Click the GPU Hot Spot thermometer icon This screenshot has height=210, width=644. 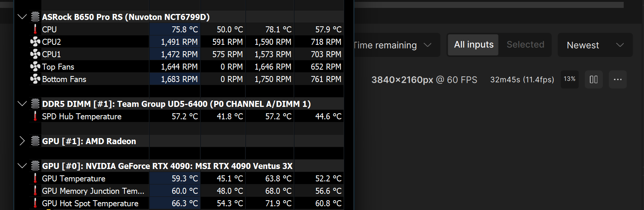(35, 203)
